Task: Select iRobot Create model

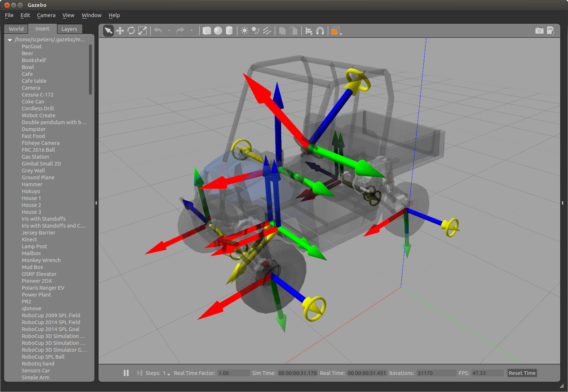Action: tap(38, 115)
